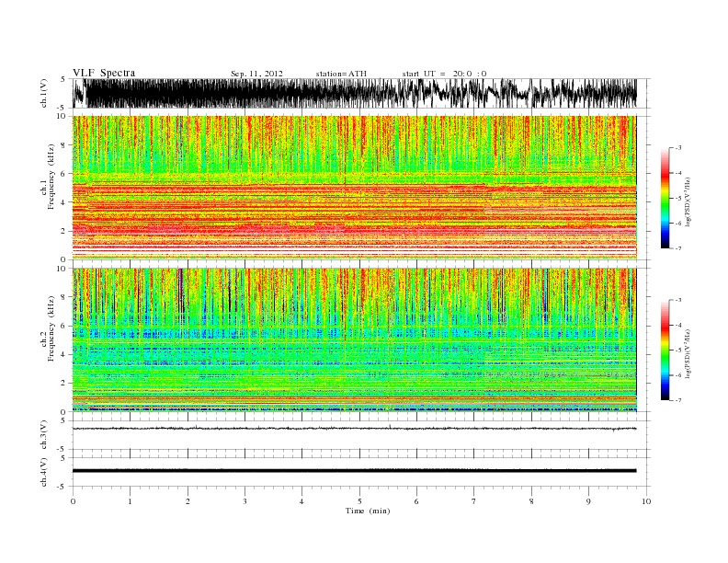728x563 pixels.
Task: Click the '-3' tick on ch.1 colorbar
Action: point(678,148)
